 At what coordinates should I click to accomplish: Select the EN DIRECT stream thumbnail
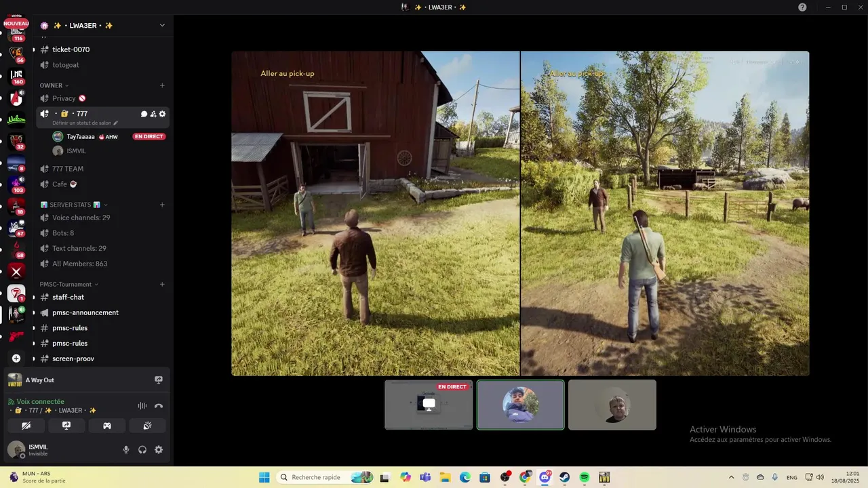click(x=429, y=405)
